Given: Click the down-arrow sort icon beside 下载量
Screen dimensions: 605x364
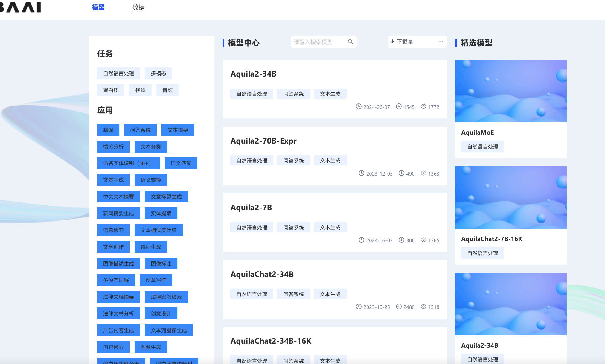Looking at the screenshot, I should click(392, 42).
